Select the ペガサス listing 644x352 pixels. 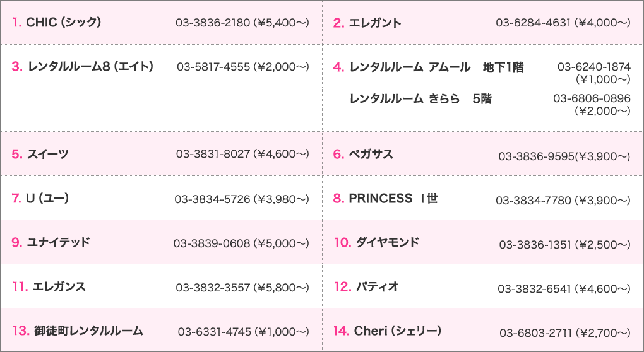(x=371, y=154)
